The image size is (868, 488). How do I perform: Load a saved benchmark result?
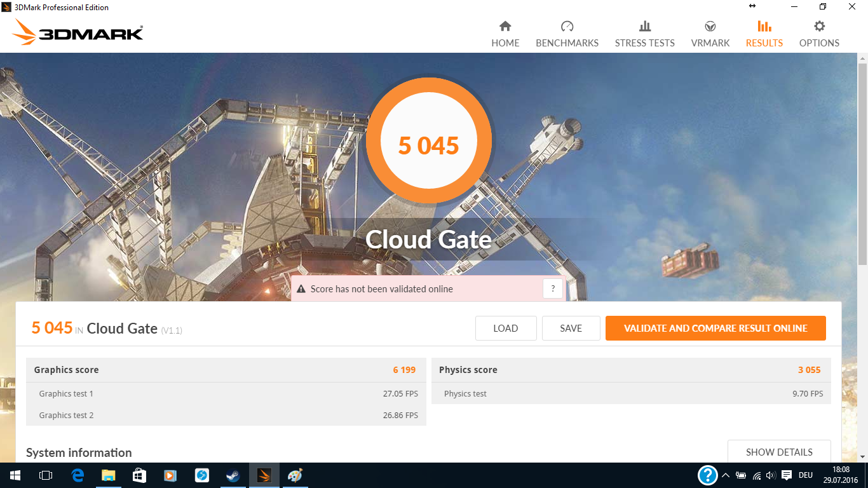click(506, 329)
